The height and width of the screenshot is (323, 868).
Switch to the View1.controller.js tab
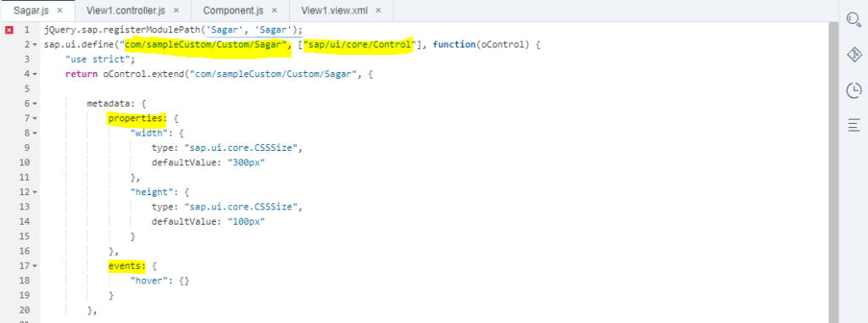click(x=125, y=10)
